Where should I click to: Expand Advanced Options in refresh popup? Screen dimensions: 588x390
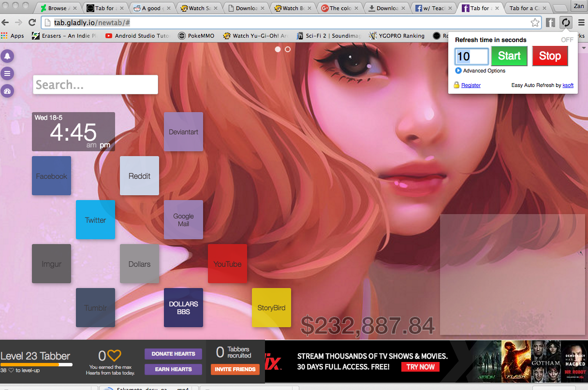480,71
